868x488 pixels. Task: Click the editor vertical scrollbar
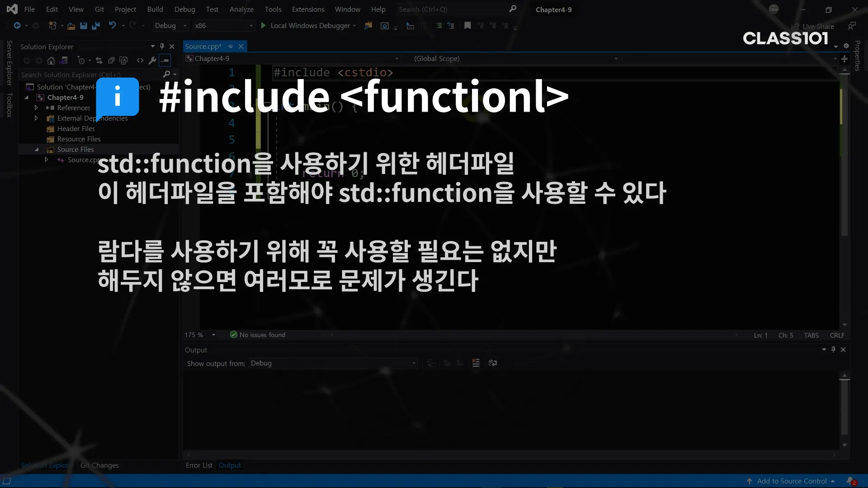pos(844,181)
